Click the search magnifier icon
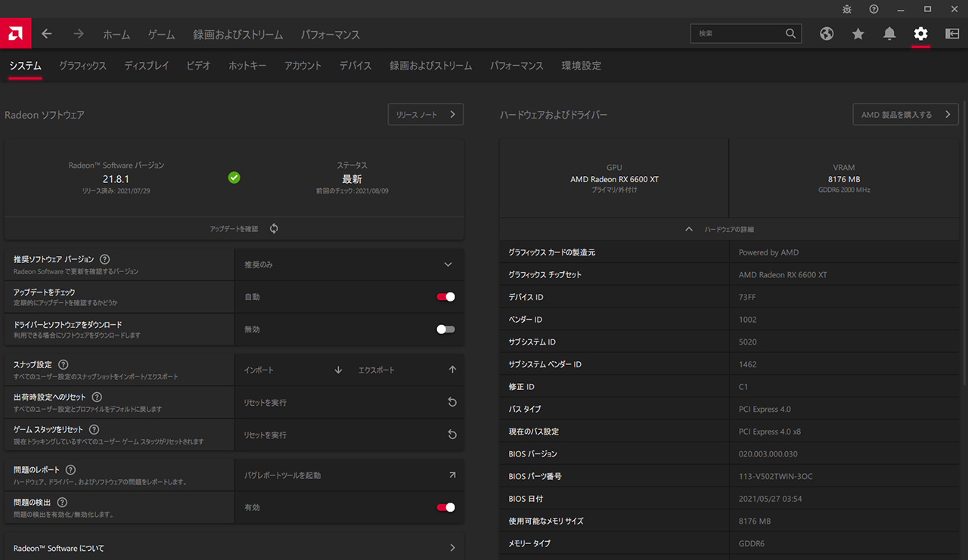 tap(791, 34)
